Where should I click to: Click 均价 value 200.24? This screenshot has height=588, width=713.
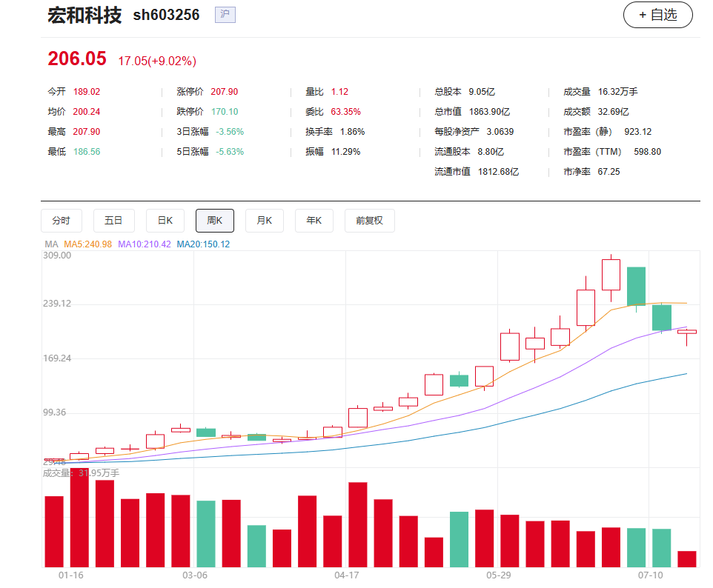[87, 112]
